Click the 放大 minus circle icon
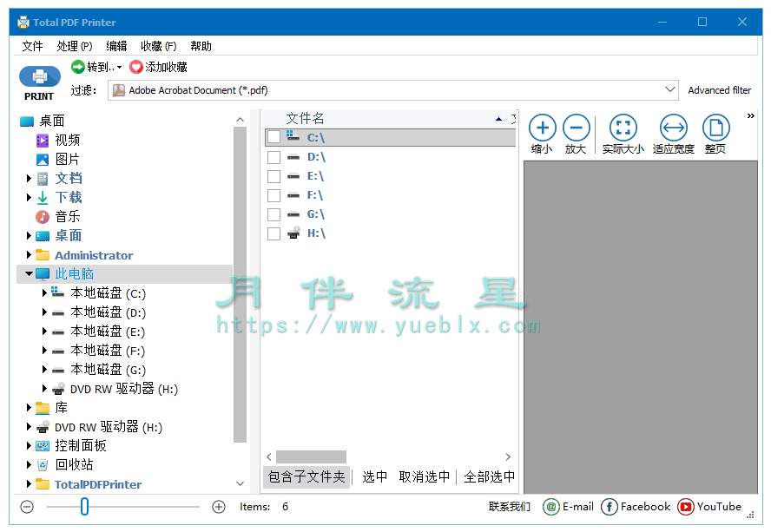 tap(577, 128)
